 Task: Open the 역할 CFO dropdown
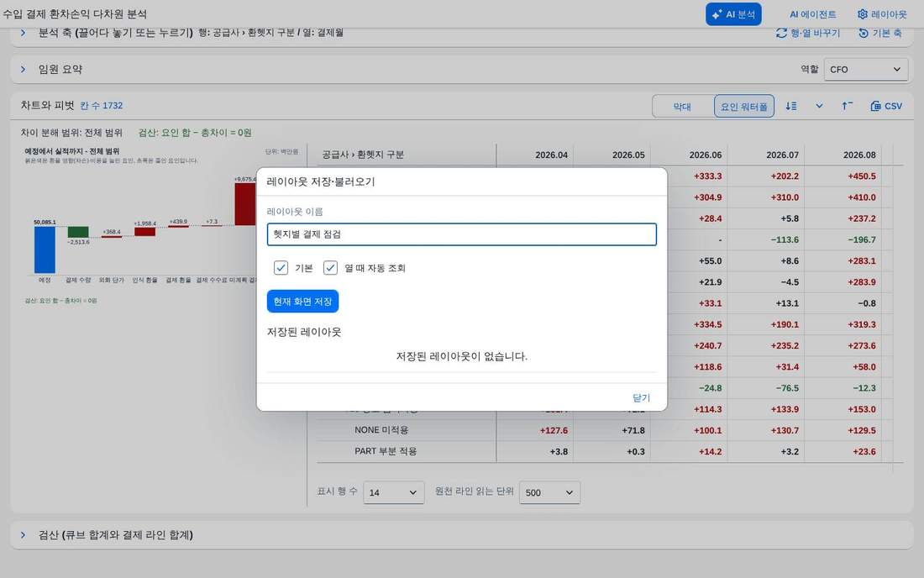(x=866, y=70)
